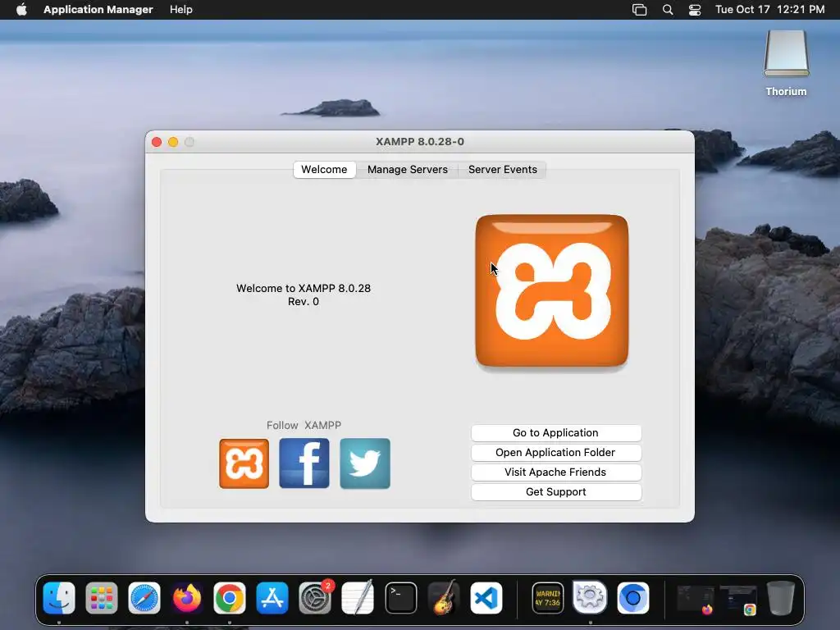Open the Facebook follow icon

tap(304, 463)
